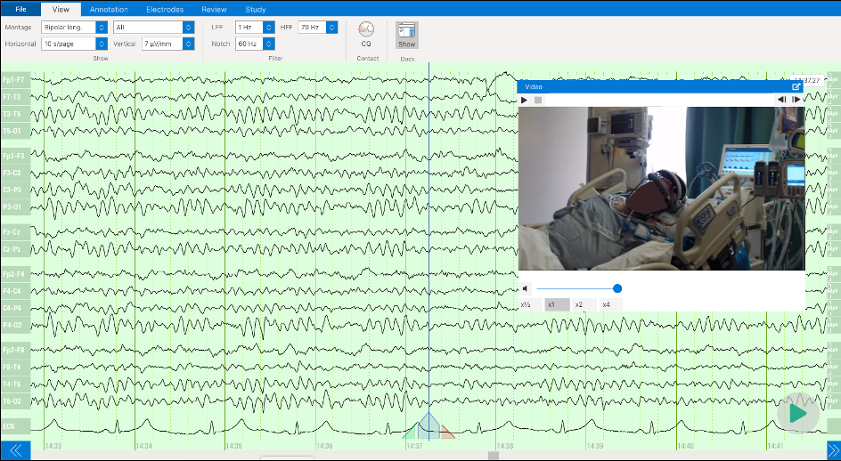Click the green left marker triangle on timeline
The height and width of the screenshot is (461, 841).
410,432
